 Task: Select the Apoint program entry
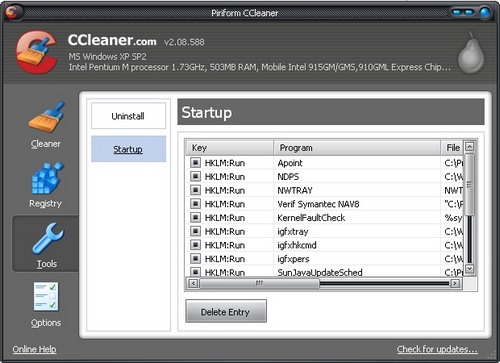pos(290,163)
